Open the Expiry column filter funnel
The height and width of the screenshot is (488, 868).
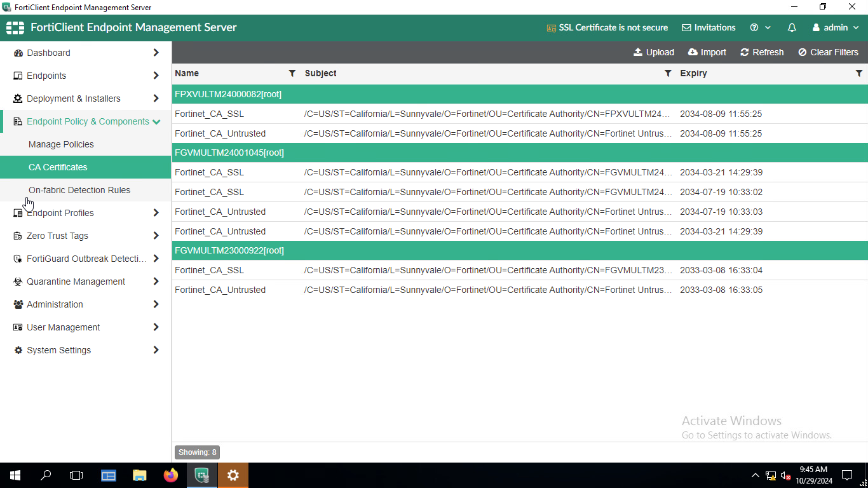coord(859,73)
